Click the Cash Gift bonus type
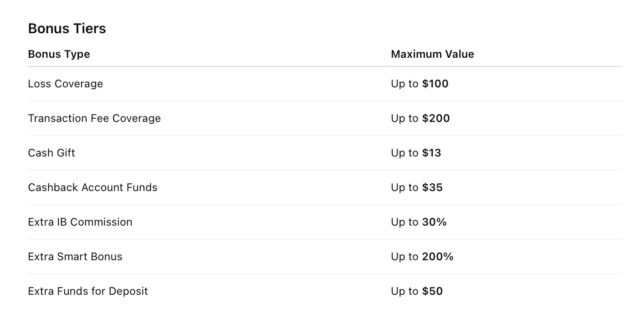 (51, 153)
